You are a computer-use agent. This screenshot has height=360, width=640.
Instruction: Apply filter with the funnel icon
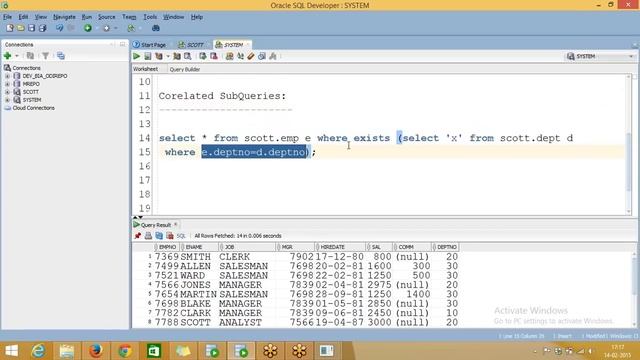[x=45, y=56]
